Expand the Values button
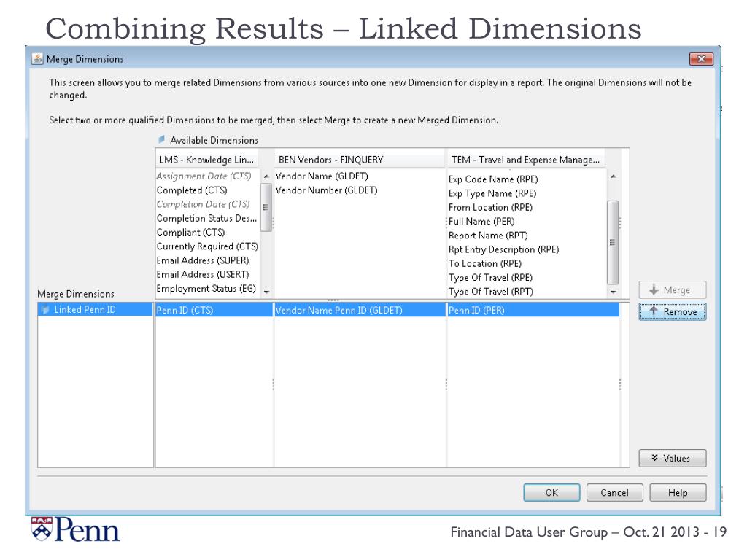 tap(672, 458)
